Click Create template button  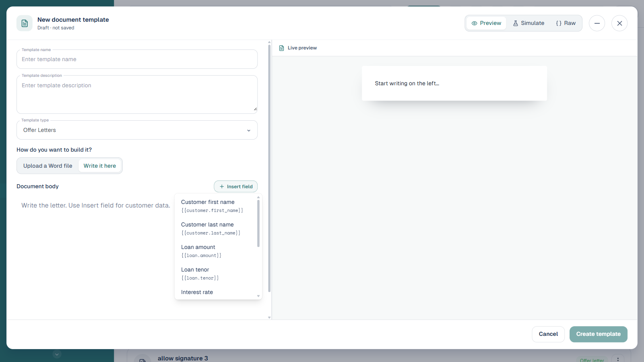tap(598, 334)
